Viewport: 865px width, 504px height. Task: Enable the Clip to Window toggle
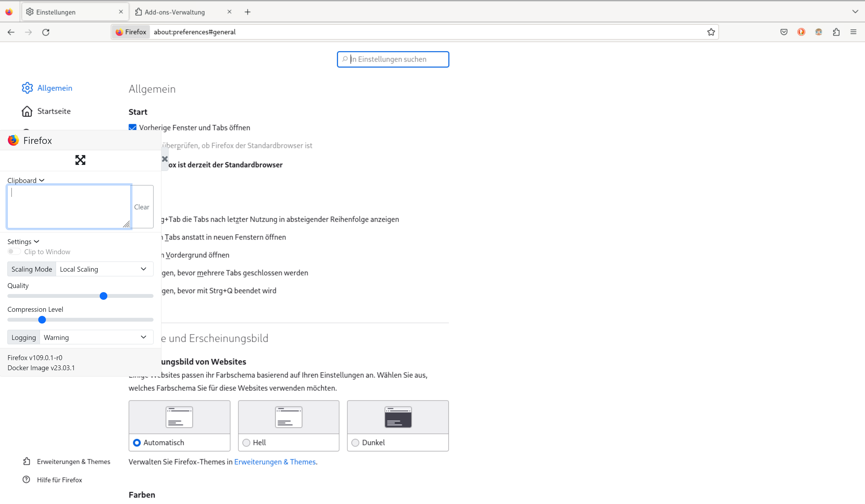(x=14, y=251)
